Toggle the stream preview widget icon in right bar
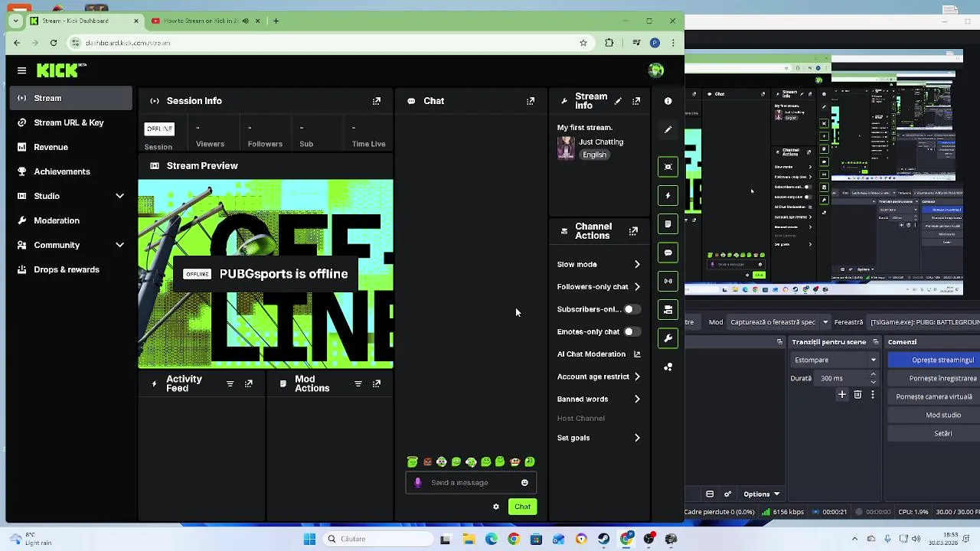The width and height of the screenshot is (980, 551). pyautogui.click(x=668, y=167)
